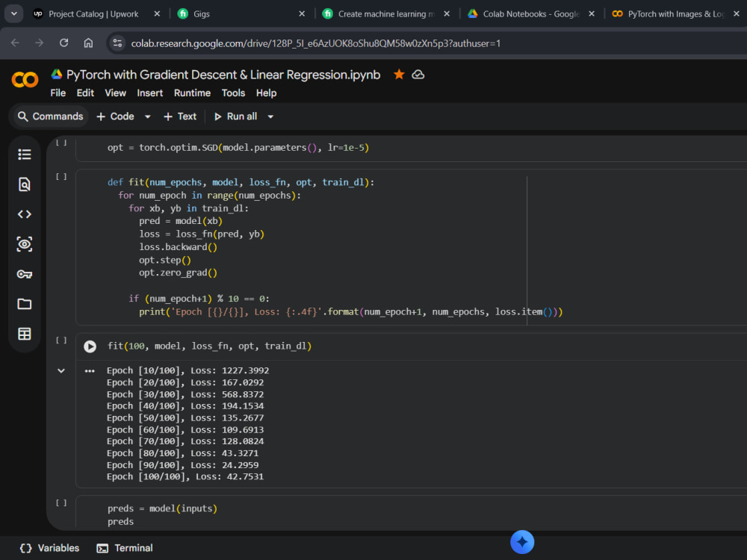Expand the Run all dropdown arrow
The width and height of the screenshot is (747, 560).
[270, 116]
